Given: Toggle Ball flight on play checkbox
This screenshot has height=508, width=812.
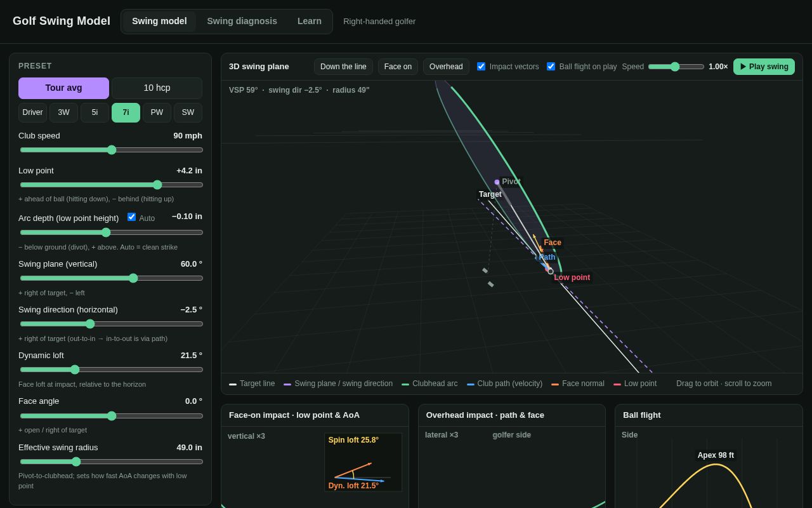Looking at the screenshot, I should (551, 66).
